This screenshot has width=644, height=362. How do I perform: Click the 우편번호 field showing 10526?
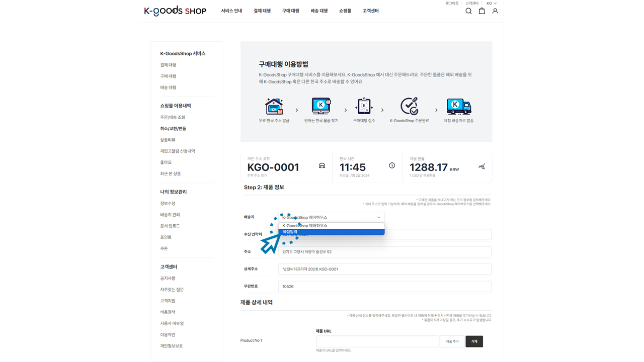click(384, 287)
